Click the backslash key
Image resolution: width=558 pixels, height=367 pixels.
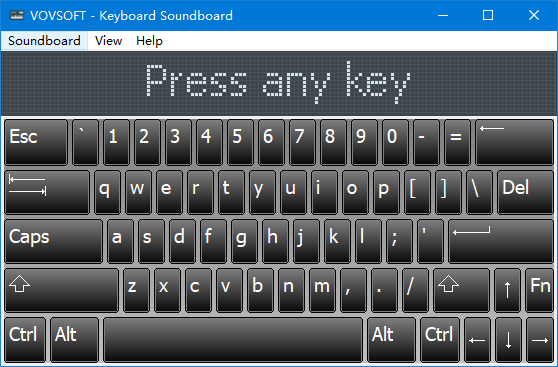[x=479, y=192]
